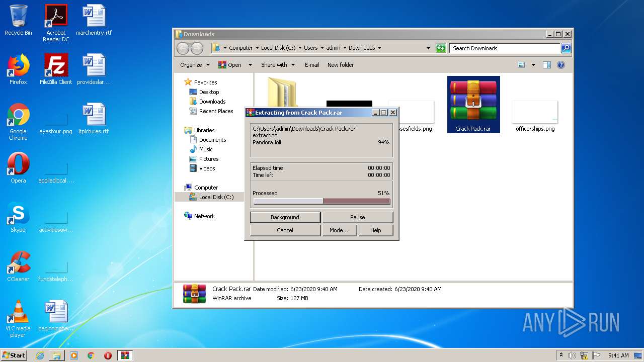Open Help from the extraction dialog

[x=375, y=230]
